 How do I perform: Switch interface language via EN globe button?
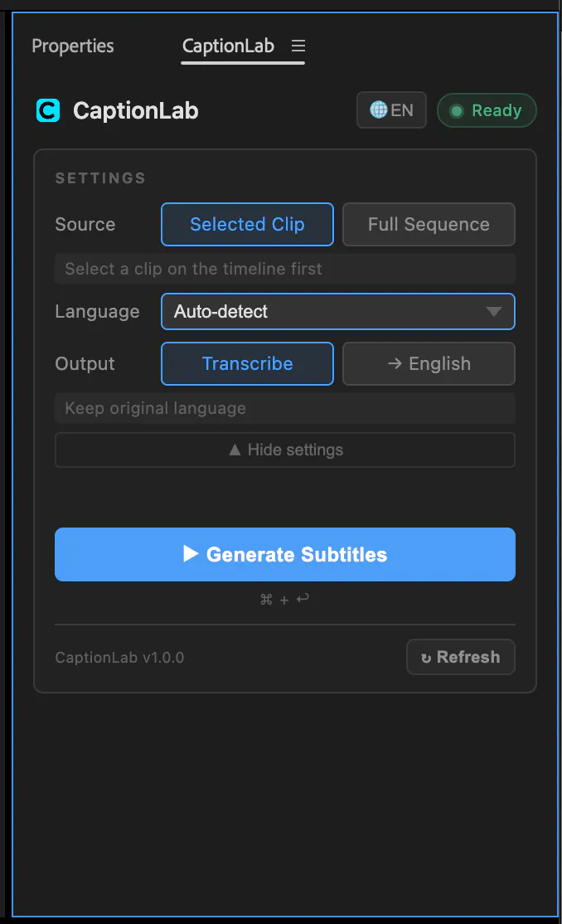(391, 110)
